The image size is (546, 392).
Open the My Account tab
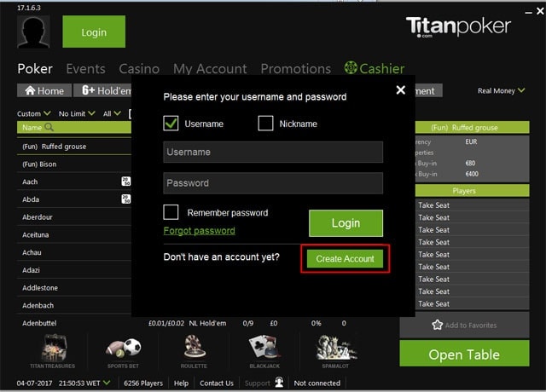tap(210, 68)
